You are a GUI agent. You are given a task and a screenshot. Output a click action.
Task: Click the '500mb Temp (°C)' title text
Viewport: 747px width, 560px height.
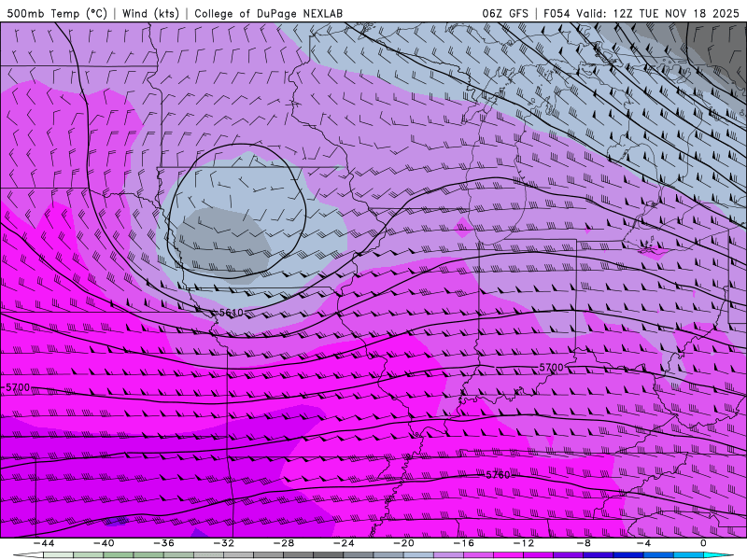point(57,13)
